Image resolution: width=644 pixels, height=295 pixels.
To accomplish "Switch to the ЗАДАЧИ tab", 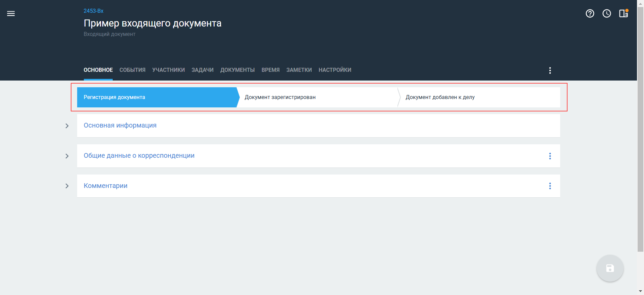I will point(203,70).
